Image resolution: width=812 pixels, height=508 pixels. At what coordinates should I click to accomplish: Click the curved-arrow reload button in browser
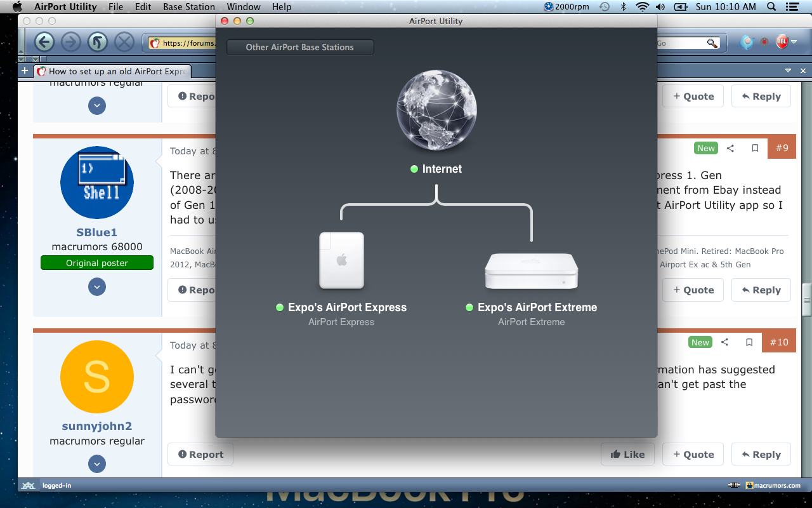click(x=97, y=43)
